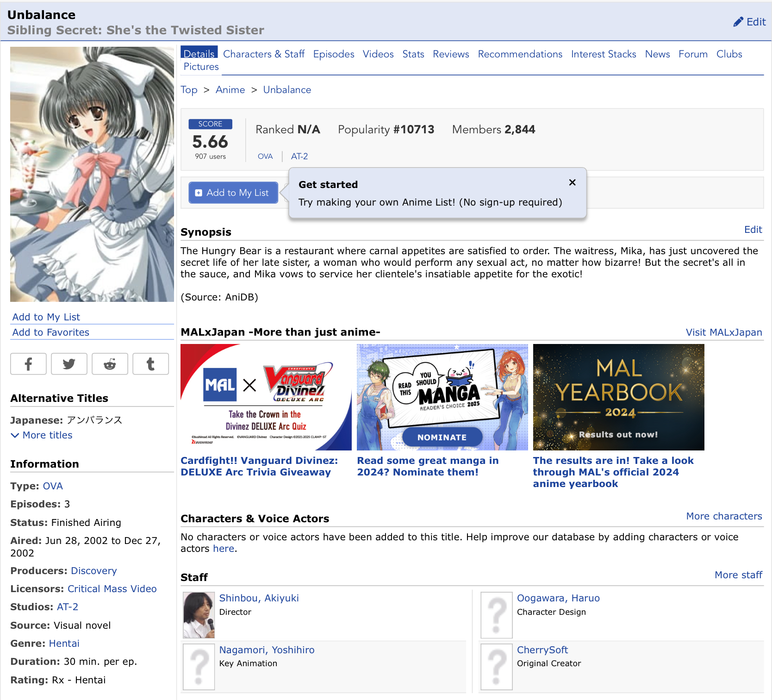Click OVA link under score
The height and width of the screenshot is (700, 772).
click(x=265, y=156)
